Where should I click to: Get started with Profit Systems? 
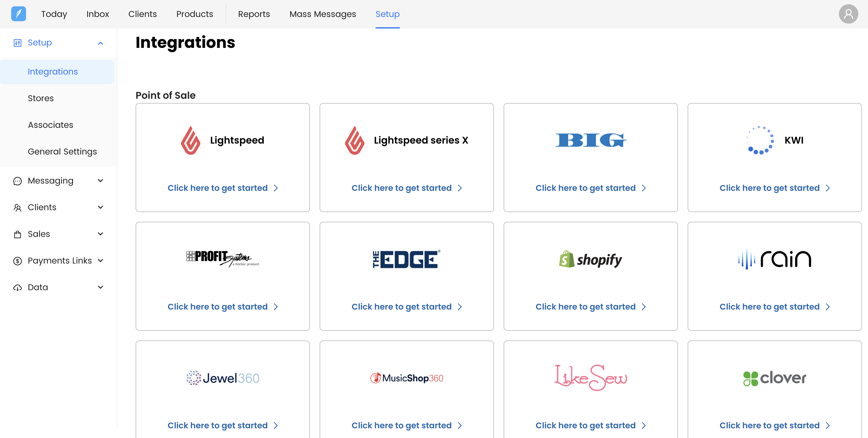click(x=223, y=307)
